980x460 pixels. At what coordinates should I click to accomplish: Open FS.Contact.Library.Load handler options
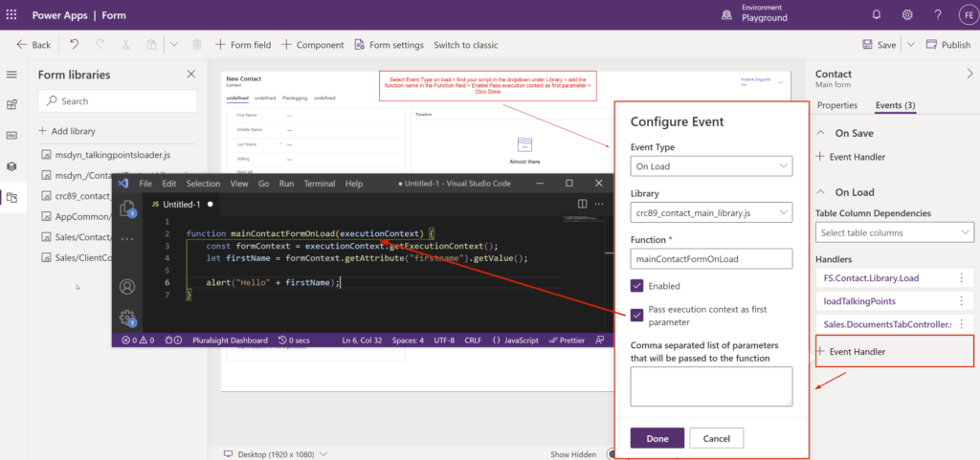coord(961,277)
